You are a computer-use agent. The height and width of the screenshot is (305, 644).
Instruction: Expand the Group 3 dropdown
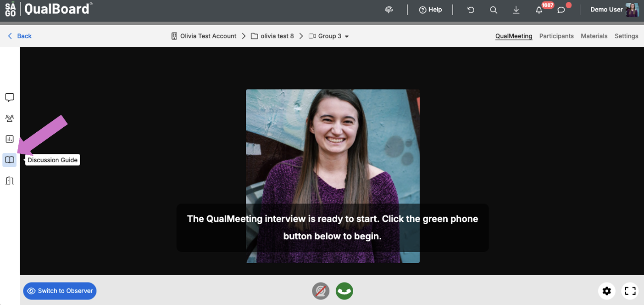(329, 36)
